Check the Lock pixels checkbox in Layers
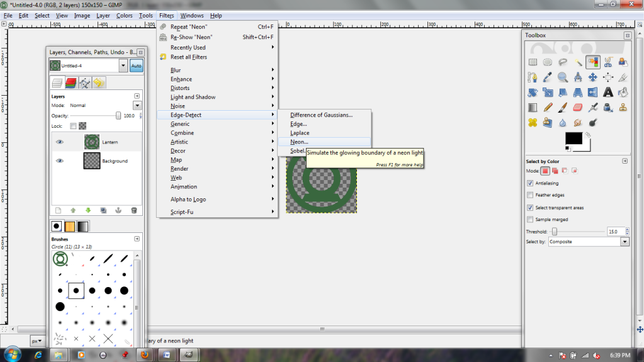644x362 pixels. coord(73,126)
